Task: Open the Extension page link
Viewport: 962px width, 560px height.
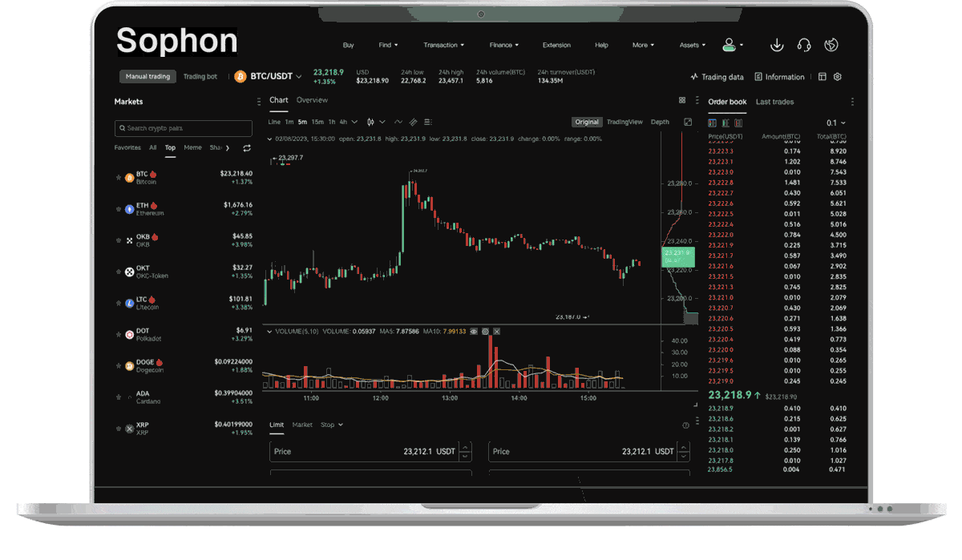Action: 556,45
